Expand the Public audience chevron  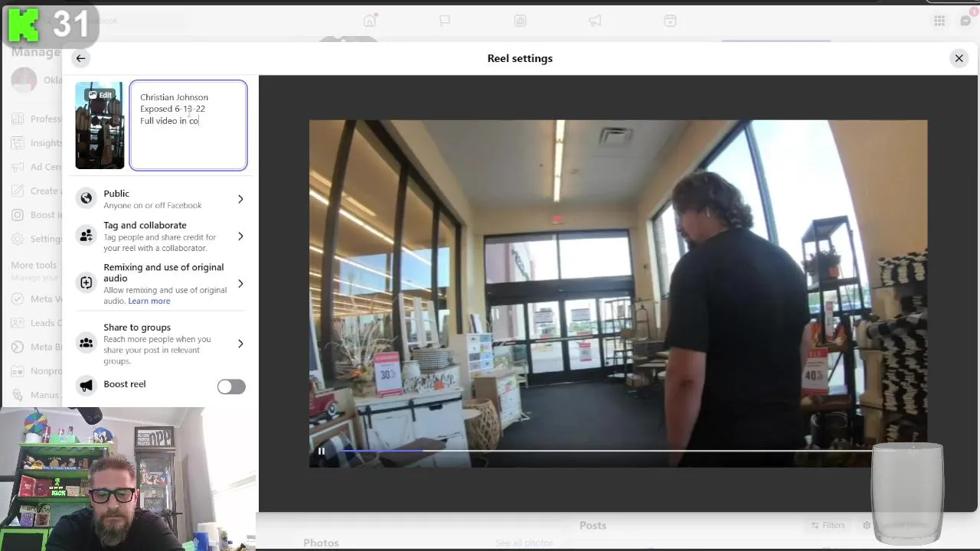tap(240, 199)
